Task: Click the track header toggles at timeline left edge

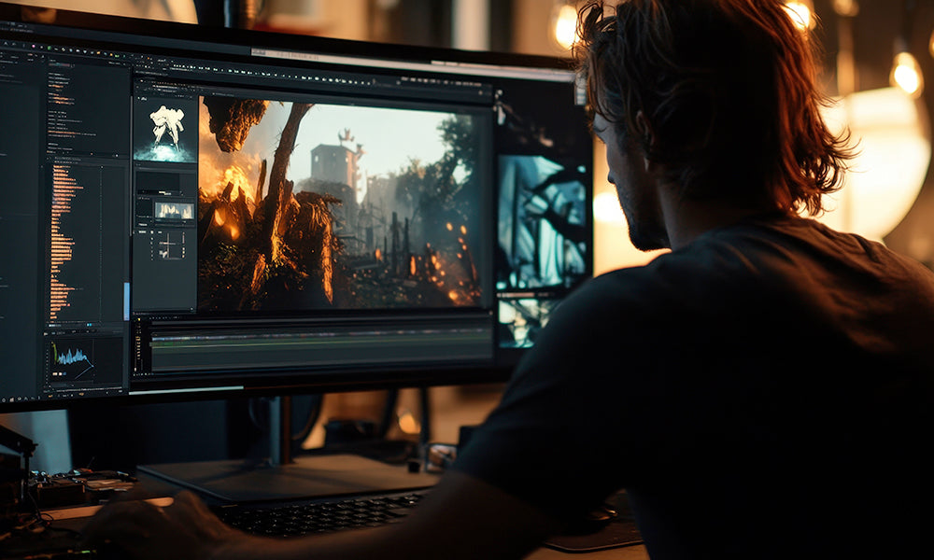Action: [x=142, y=345]
